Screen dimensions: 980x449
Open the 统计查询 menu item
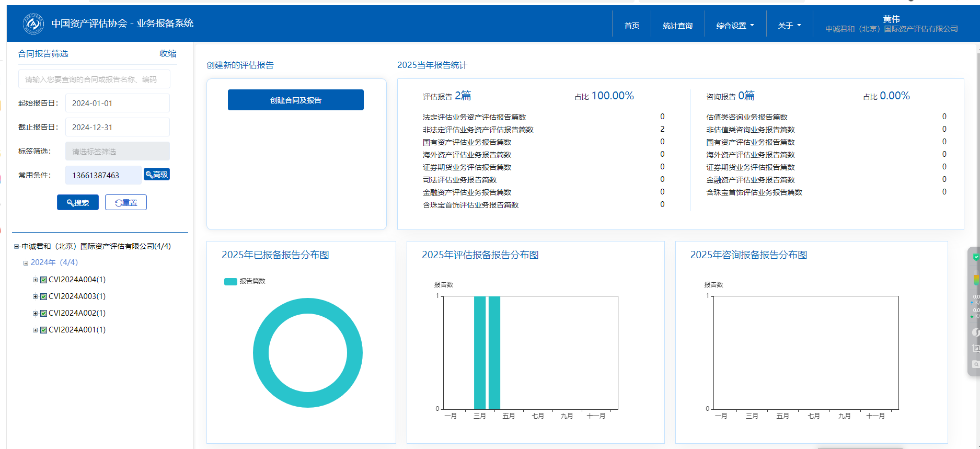point(677,26)
